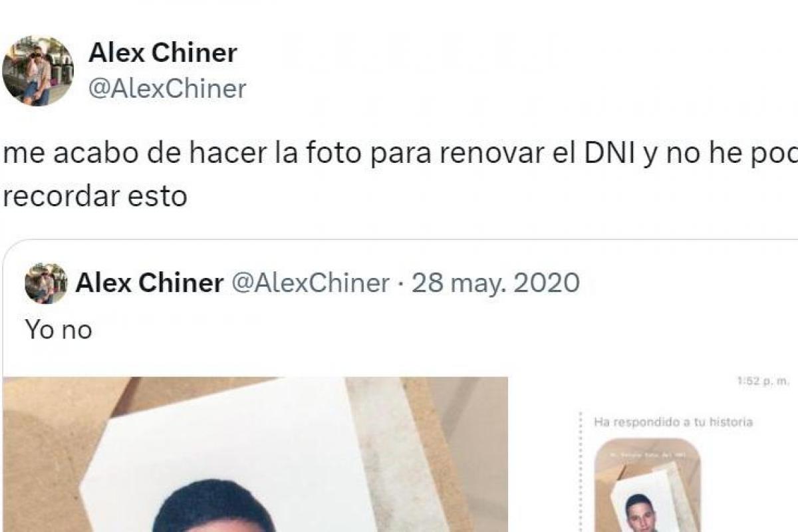Open the 28 may. 2020 timestamp
The height and width of the screenshot is (532, 798).
click(x=495, y=283)
